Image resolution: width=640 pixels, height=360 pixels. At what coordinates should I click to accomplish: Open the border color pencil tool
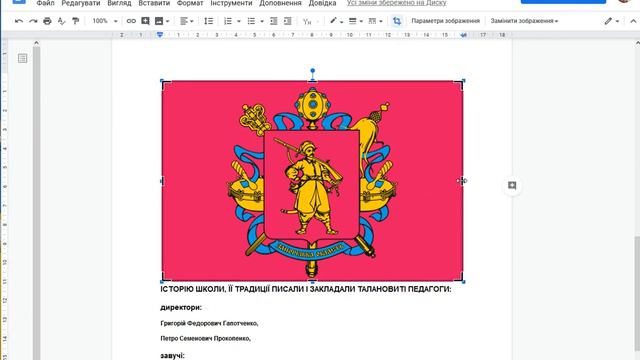coord(336,21)
